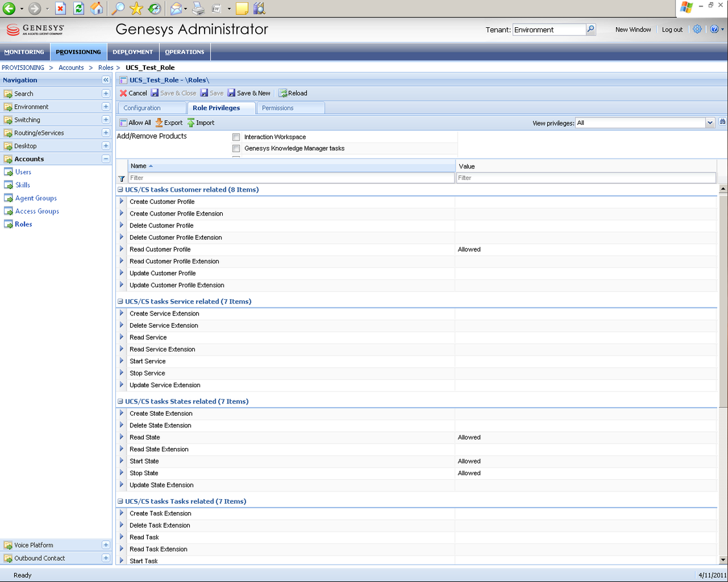The width and height of the screenshot is (728, 582).
Task: Expand the Create Customer Profile row arrow
Action: point(122,201)
